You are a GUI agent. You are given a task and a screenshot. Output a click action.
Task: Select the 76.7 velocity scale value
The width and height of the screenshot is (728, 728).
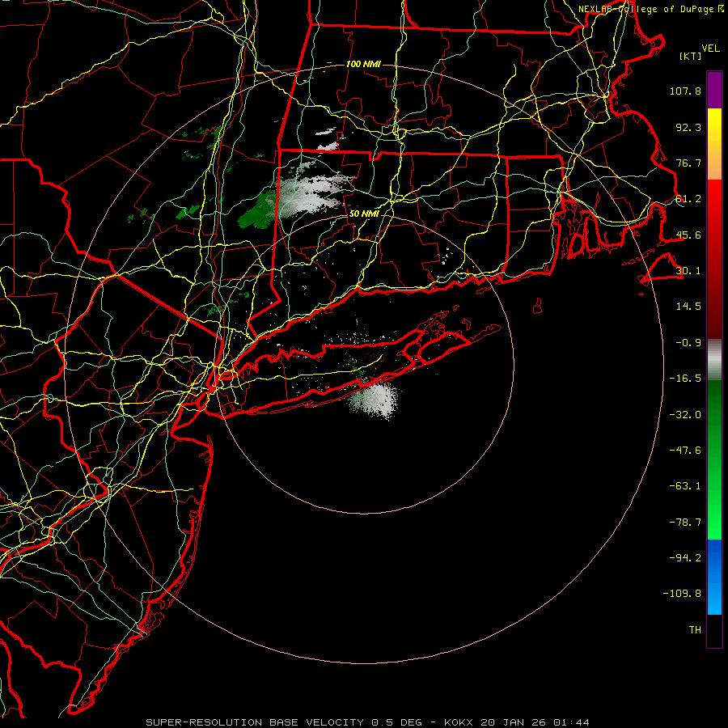[688, 163]
